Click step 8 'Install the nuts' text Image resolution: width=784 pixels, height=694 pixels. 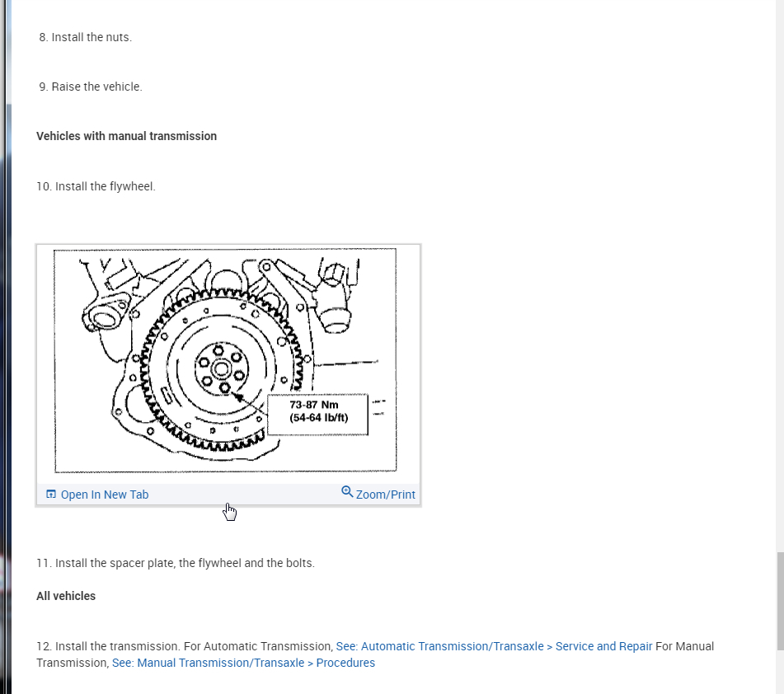86,37
